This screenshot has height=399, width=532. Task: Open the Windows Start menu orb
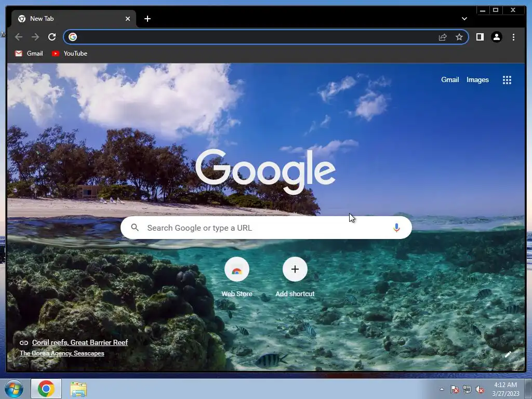coord(14,389)
